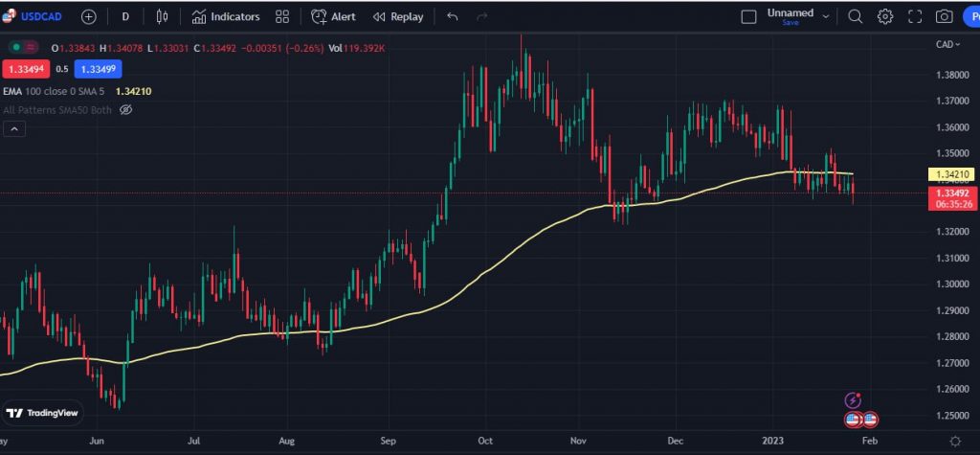
Task: Click the select layout square icon
Action: point(749,16)
